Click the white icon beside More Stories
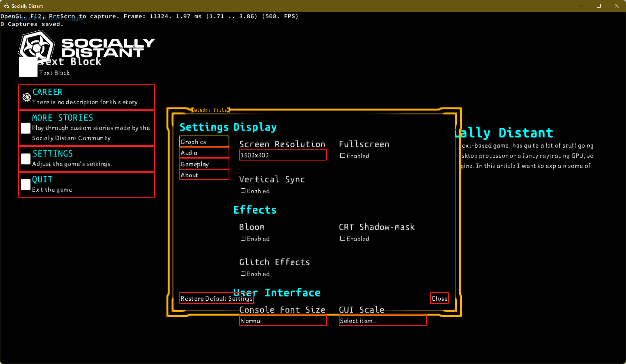 (x=26, y=128)
